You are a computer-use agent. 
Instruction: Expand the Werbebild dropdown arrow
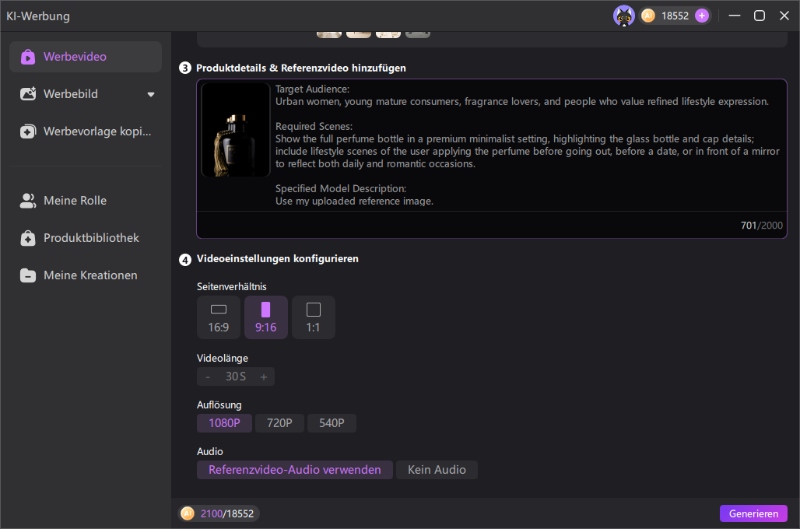151,94
